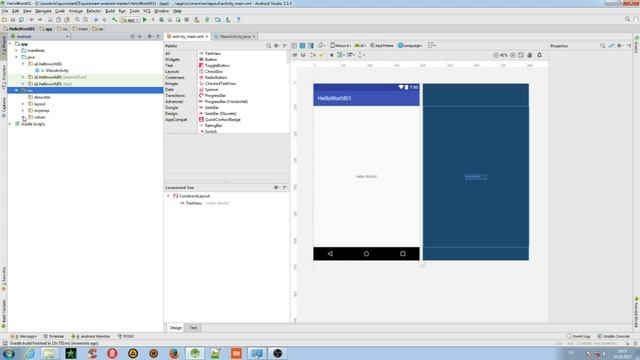Show Blueprint surface view icon
This screenshot has width=640, height=360.
pyautogui.click(x=302, y=46)
